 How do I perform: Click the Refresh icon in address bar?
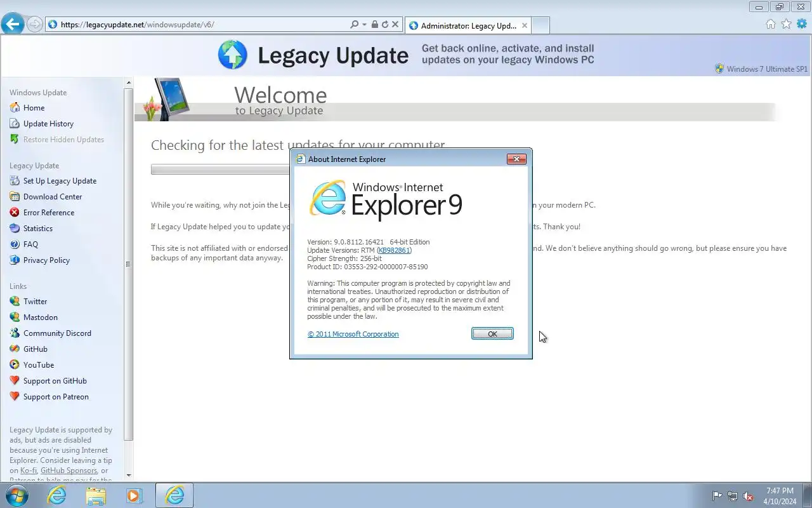tap(384, 24)
